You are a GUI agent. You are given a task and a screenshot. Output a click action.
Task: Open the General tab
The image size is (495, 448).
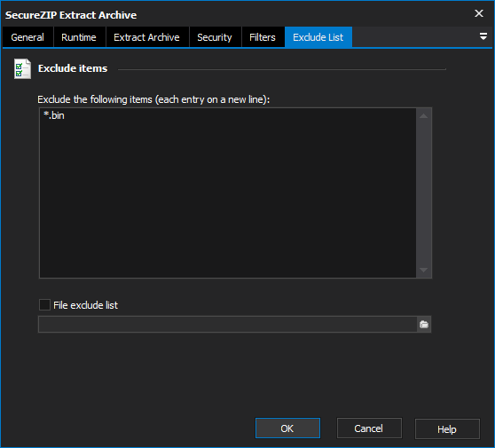[27, 37]
